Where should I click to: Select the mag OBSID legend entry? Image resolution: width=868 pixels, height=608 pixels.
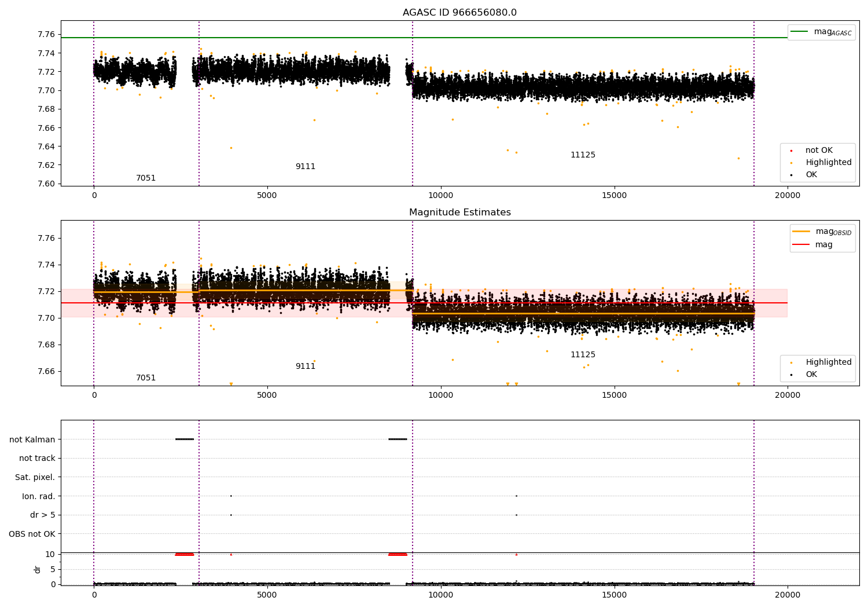pos(822,232)
